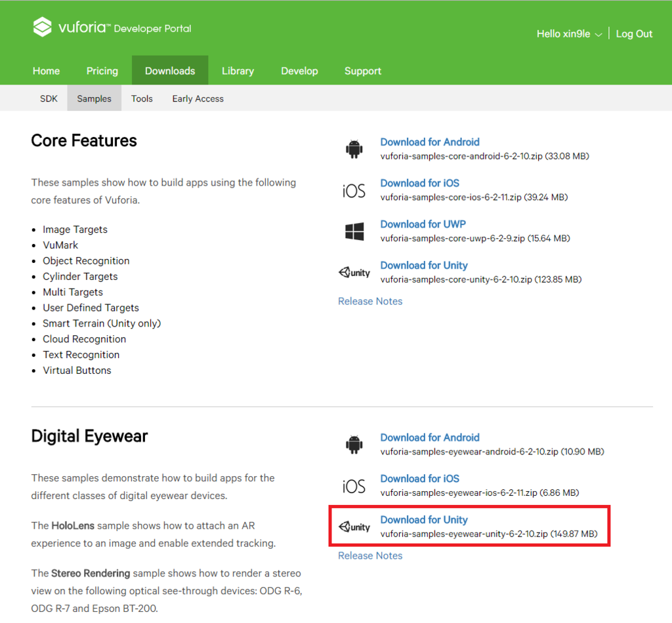This screenshot has width=672, height=623.
Task: Open the Library menu item
Action: coord(238,71)
